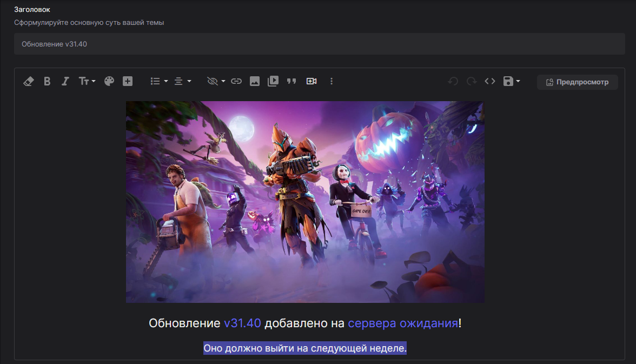Open the save drafts dropdown

tap(511, 81)
